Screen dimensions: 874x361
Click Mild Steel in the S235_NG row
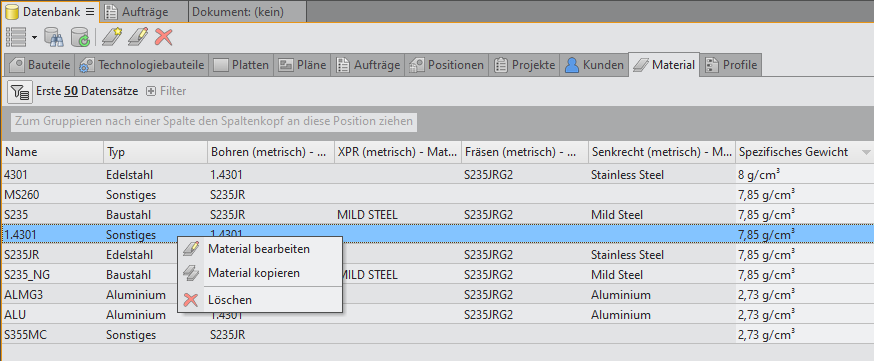[x=617, y=275]
